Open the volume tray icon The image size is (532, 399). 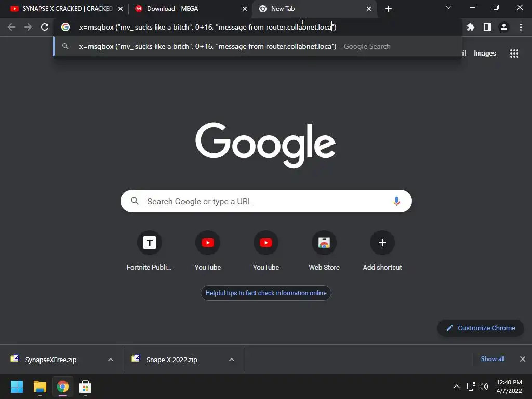(x=484, y=387)
